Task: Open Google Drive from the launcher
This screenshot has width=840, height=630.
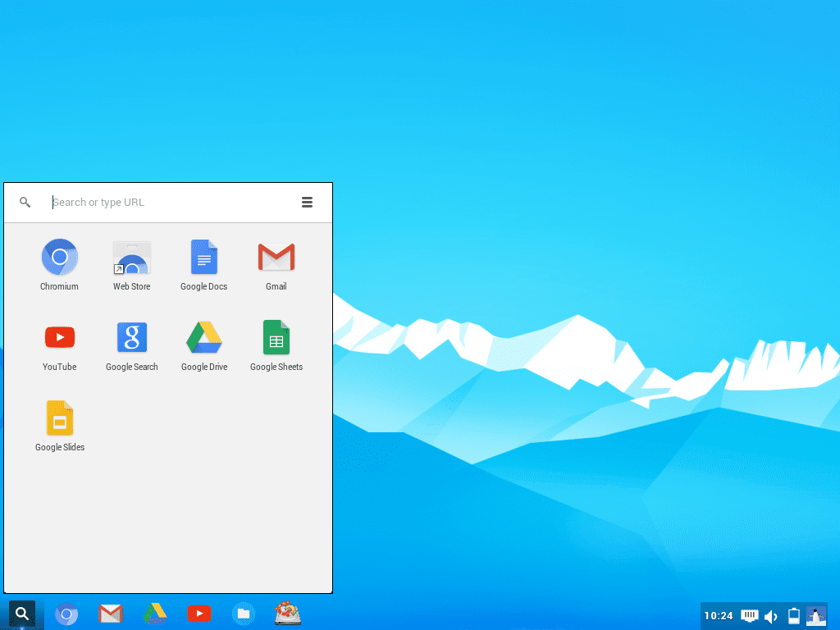Action: tap(203, 337)
